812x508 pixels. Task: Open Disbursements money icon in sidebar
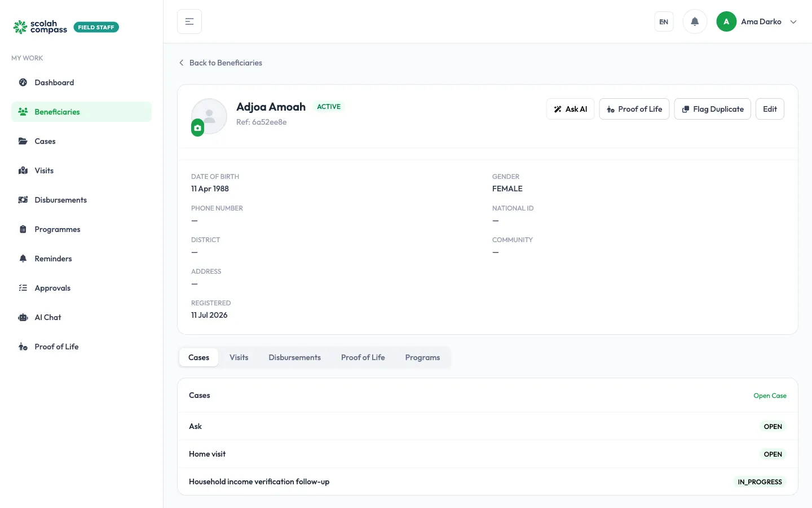point(23,200)
